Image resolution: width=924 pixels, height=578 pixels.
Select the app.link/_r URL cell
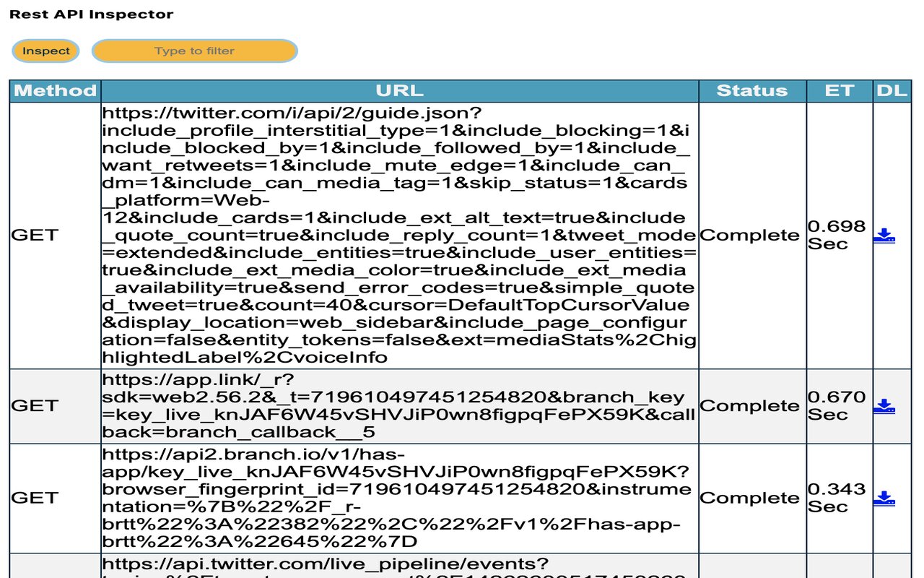[x=400, y=406]
